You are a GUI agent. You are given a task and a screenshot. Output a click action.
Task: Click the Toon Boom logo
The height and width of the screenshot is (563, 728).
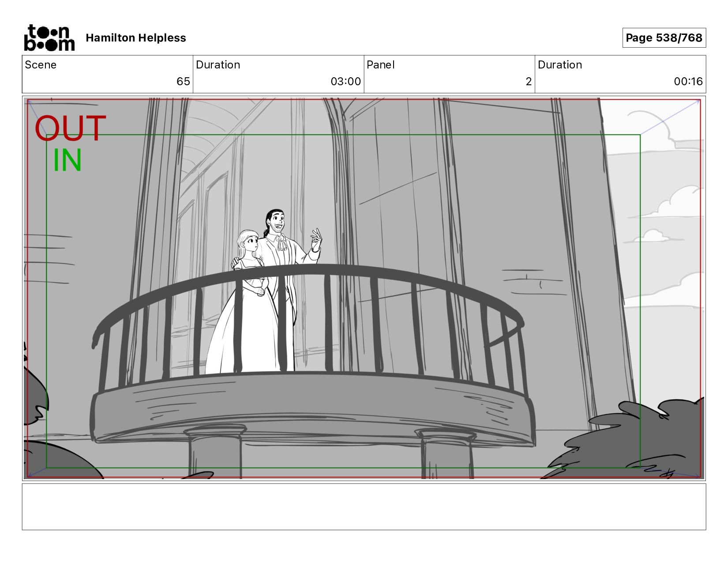[x=49, y=38]
